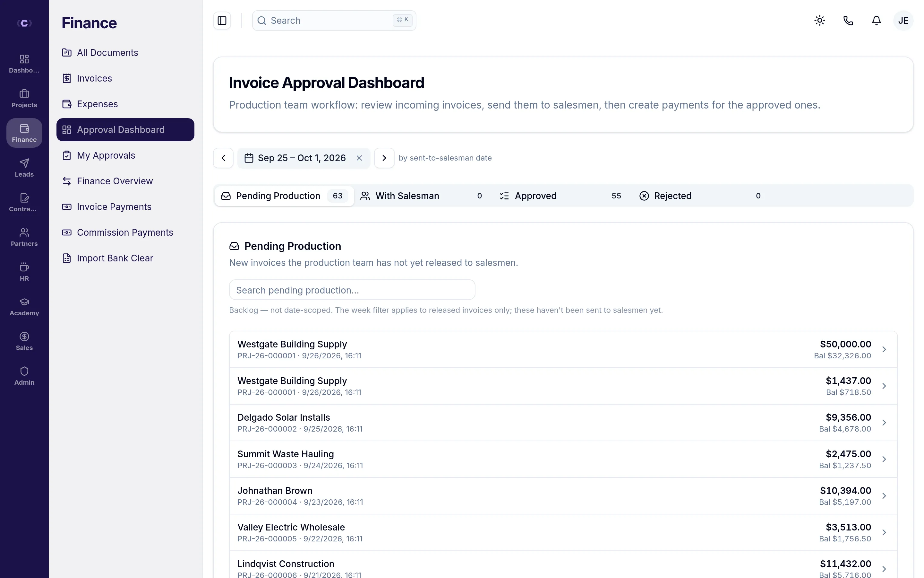Click the 63 count badge on Pending Production

[x=338, y=196]
